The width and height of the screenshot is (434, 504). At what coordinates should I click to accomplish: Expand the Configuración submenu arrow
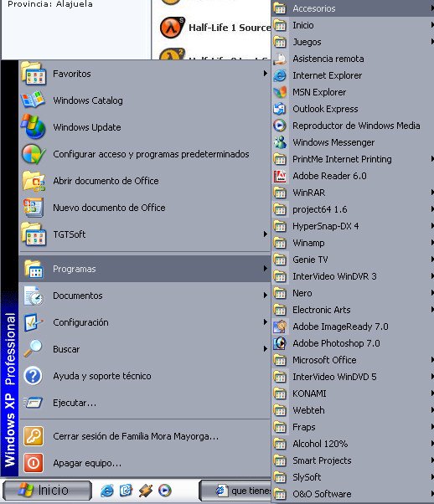[265, 322]
